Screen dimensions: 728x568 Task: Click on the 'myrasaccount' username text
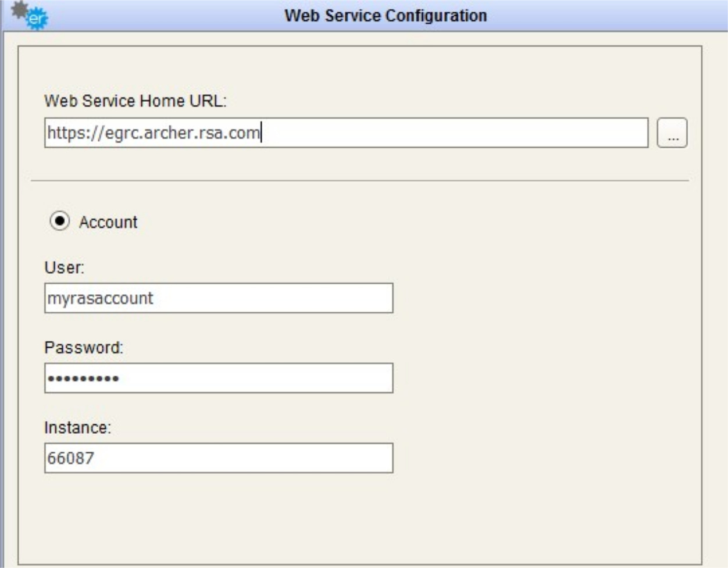[x=100, y=298]
